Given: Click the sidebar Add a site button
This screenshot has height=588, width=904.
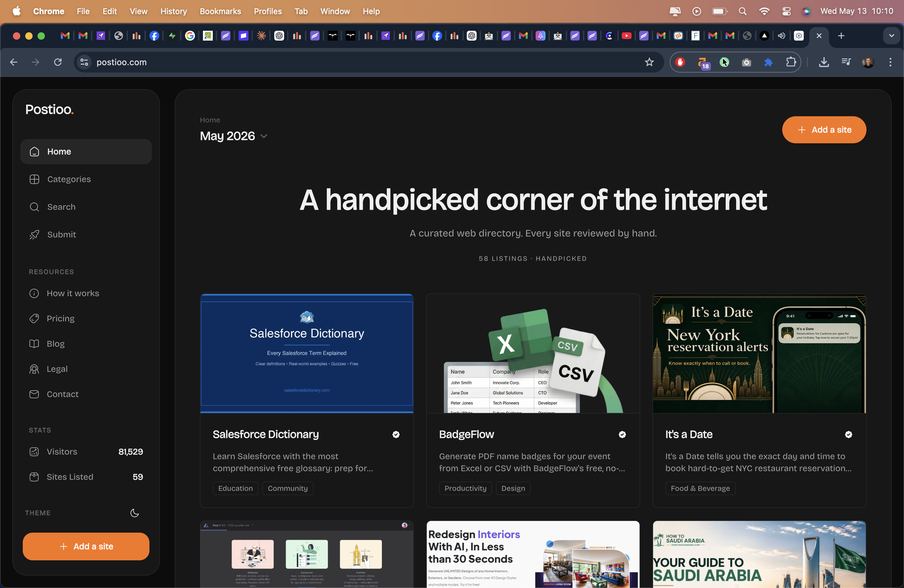Looking at the screenshot, I should click(x=86, y=546).
